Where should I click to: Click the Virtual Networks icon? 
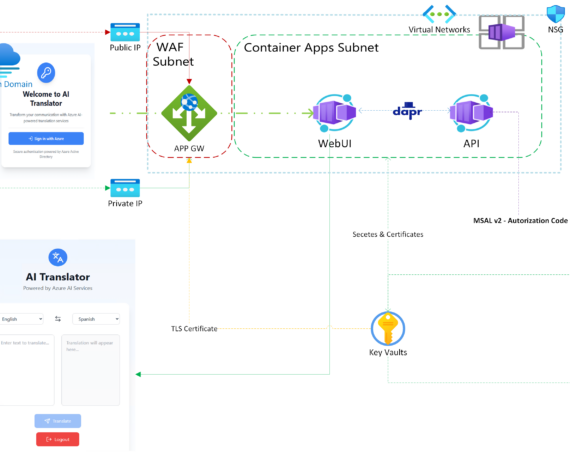(x=439, y=14)
